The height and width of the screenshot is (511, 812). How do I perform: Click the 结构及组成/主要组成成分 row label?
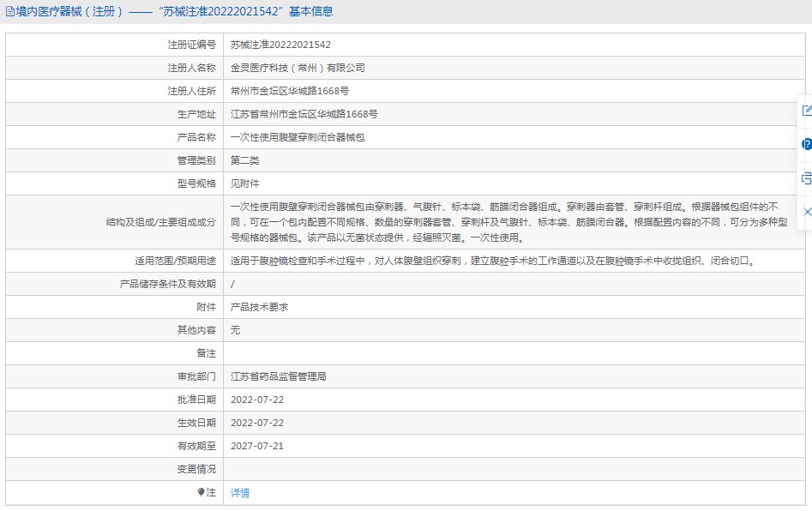pyautogui.click(x=161, y=222)
